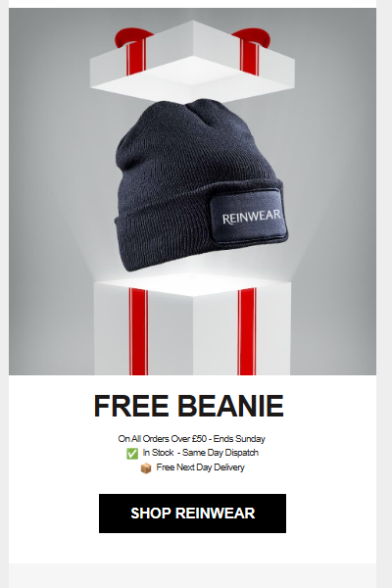Open the navy beanie product image
Screen dimensions: 392x588
(201, 184)
